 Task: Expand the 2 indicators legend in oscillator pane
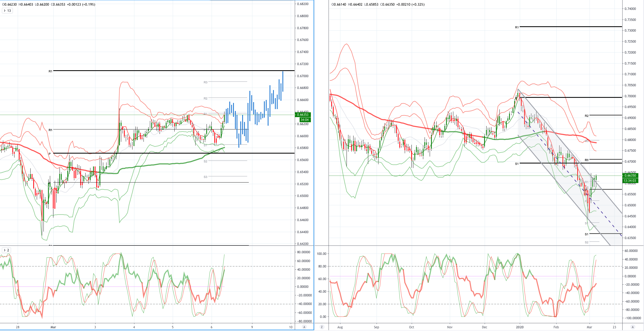pos(5,250)
